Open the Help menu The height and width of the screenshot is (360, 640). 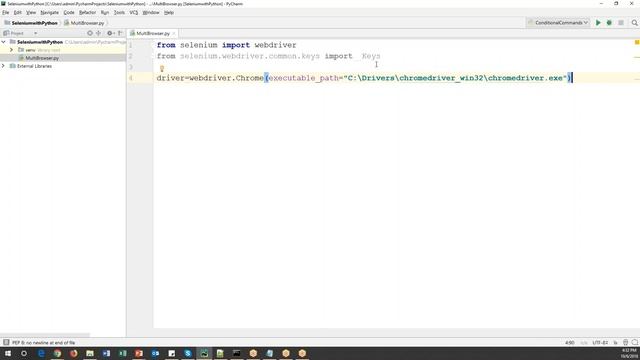[169, 13]
